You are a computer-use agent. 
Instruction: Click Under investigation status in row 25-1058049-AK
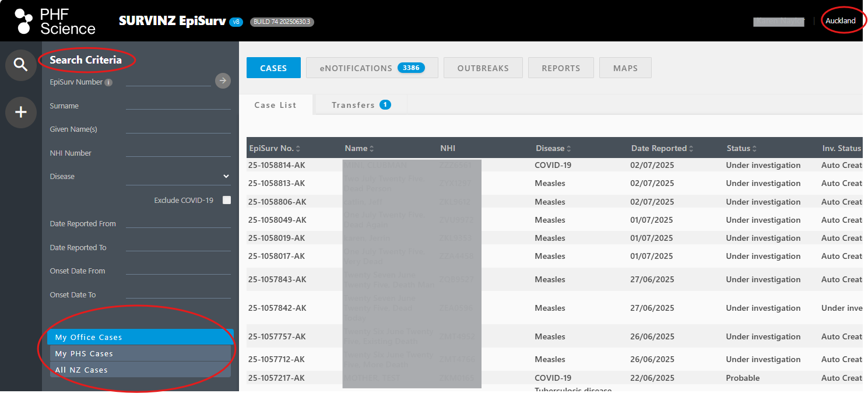[x=763, y=220]
